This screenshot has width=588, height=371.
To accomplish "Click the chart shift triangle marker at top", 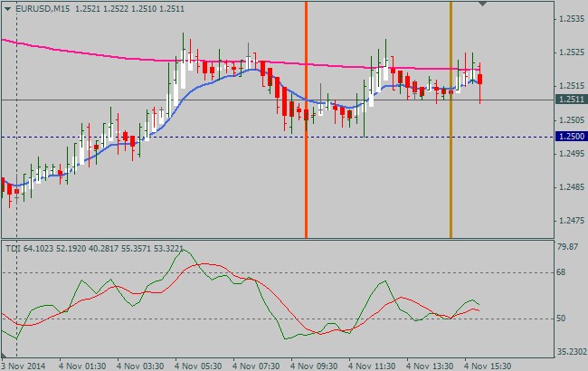I will point(483,4).
